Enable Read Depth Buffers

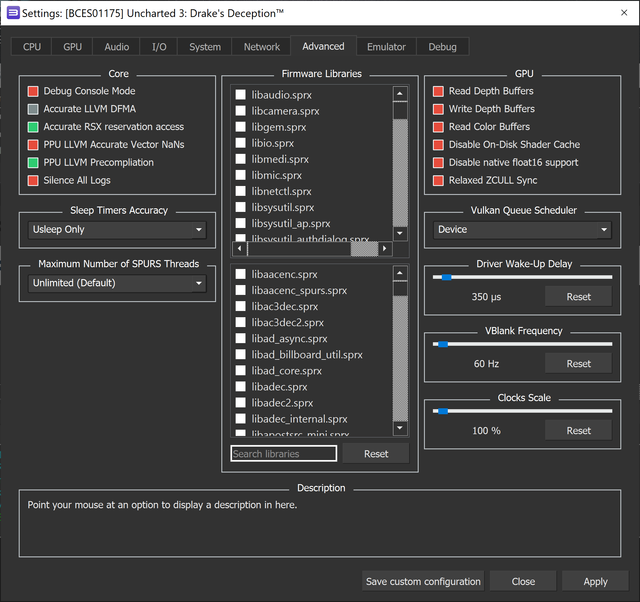click(x=438, y=91)
